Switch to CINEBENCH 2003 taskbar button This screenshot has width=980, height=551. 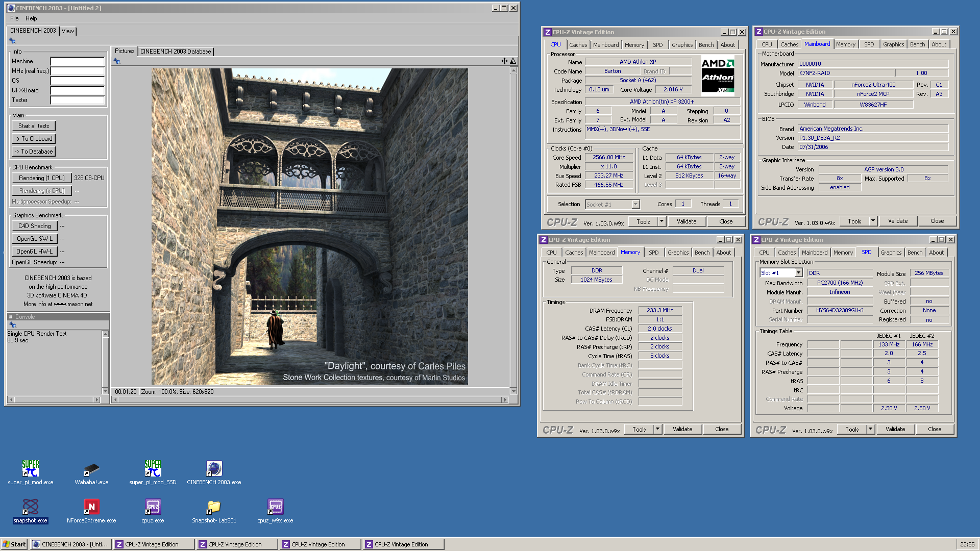click(70, 544)
